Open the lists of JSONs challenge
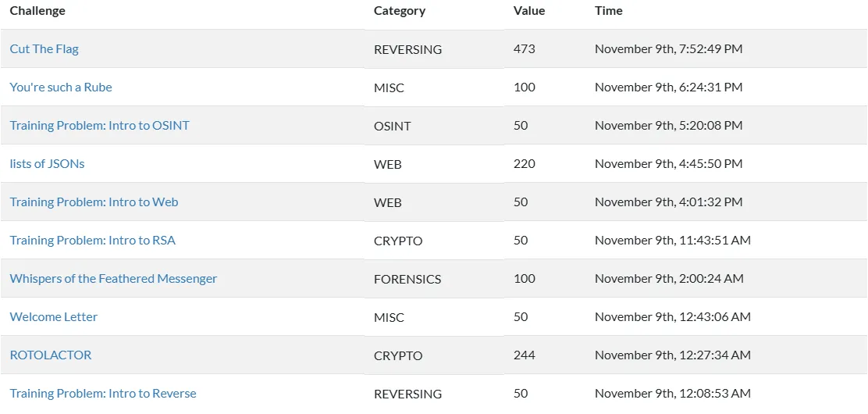Image resolution: width=868 pixels, height=414 pixels. click(47, 164)
